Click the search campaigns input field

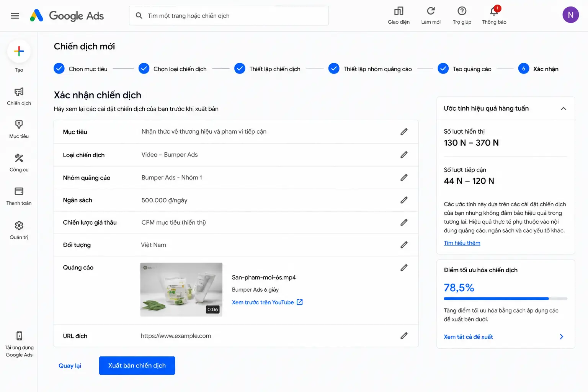[x=229, y=16]
